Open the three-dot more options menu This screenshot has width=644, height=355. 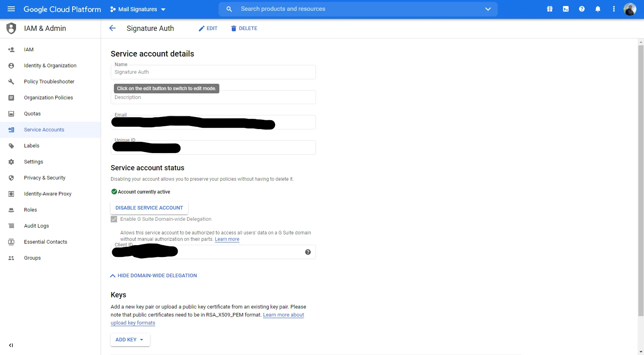click(614, 9)
